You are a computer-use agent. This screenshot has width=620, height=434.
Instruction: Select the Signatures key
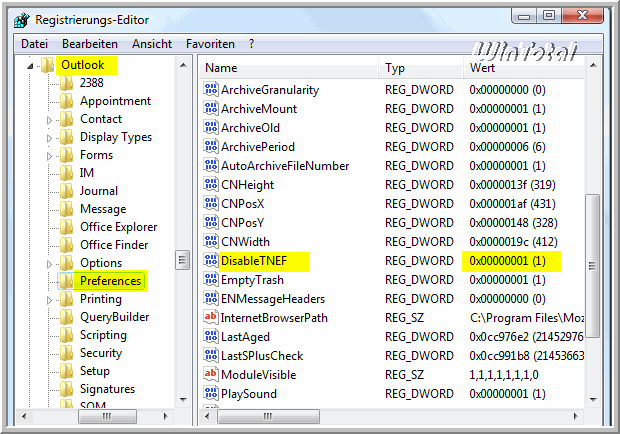(x=108, y=389)
